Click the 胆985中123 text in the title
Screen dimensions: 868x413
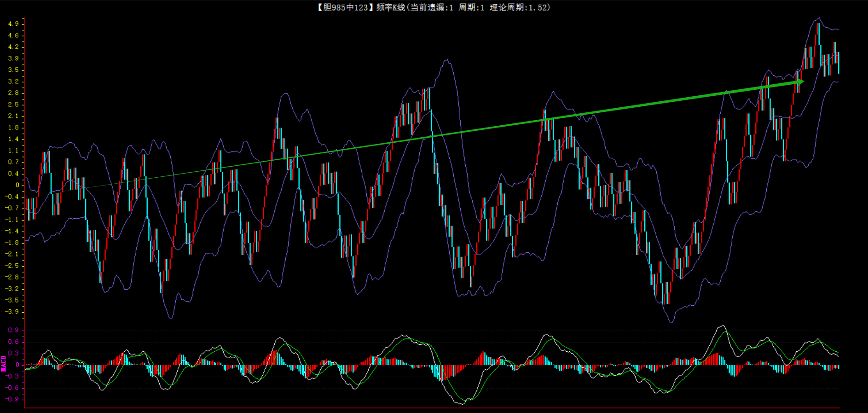pos(345,7)
